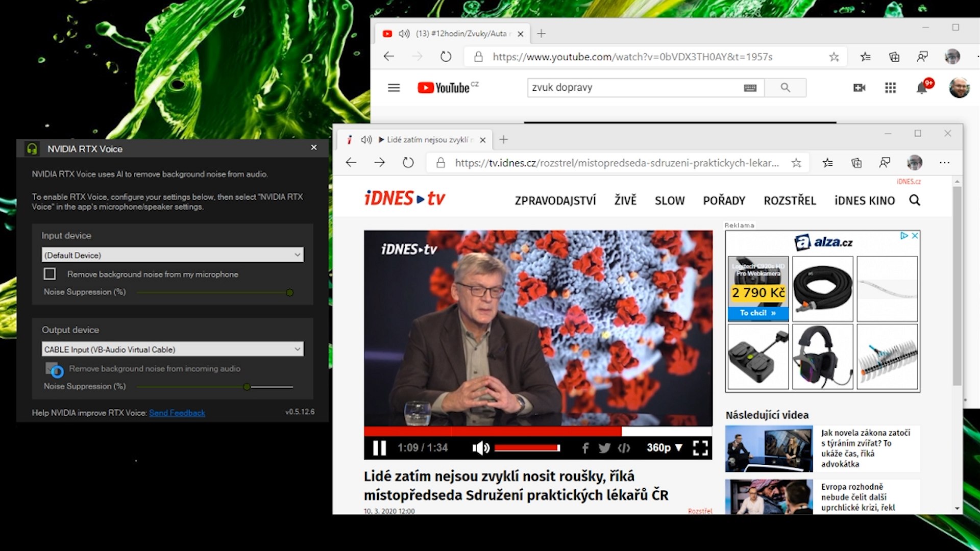
Task: Enable microphone background noise removal checkbox
Action: pyautogui.click(x=50, y=274)
